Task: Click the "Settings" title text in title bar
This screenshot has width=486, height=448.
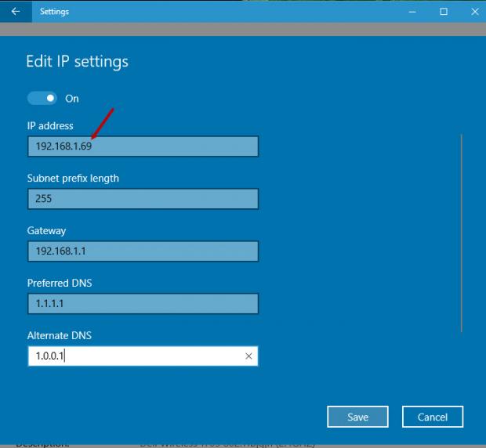Action: (x=54, y=12)
